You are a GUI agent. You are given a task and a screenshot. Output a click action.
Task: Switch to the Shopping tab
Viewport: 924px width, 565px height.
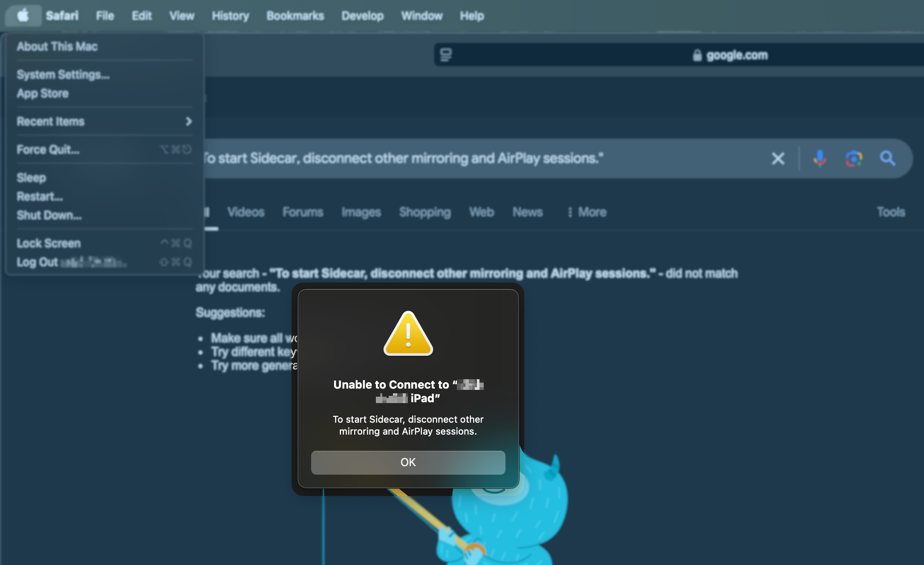[424, 212]
